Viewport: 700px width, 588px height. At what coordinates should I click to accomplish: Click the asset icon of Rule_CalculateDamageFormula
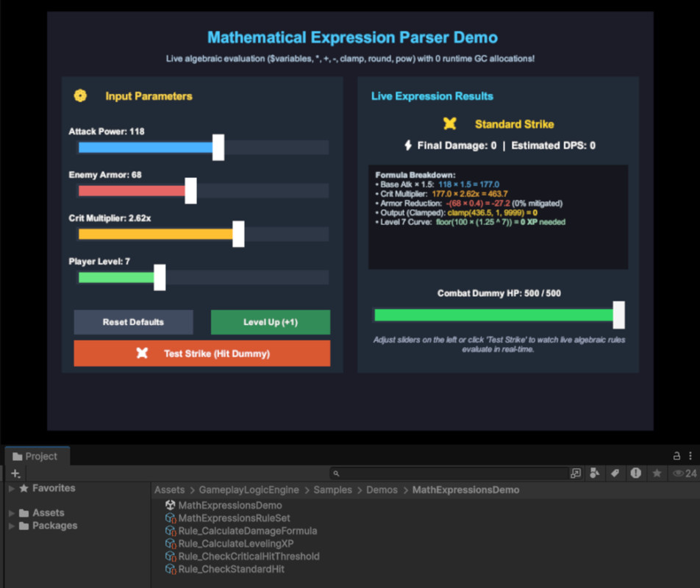tap(171, 531)
